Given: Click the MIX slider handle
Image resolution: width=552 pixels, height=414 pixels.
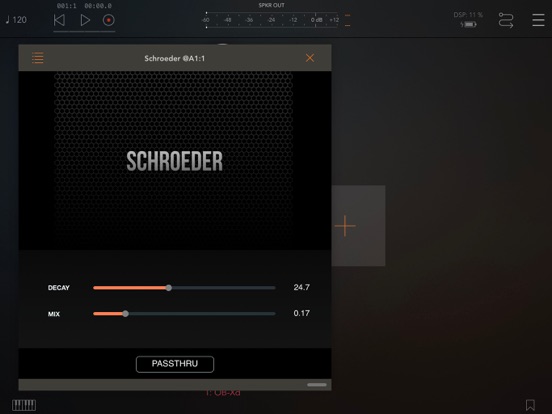Looking at the screenshot, I should pyautogui.click(x=125, y=314).
